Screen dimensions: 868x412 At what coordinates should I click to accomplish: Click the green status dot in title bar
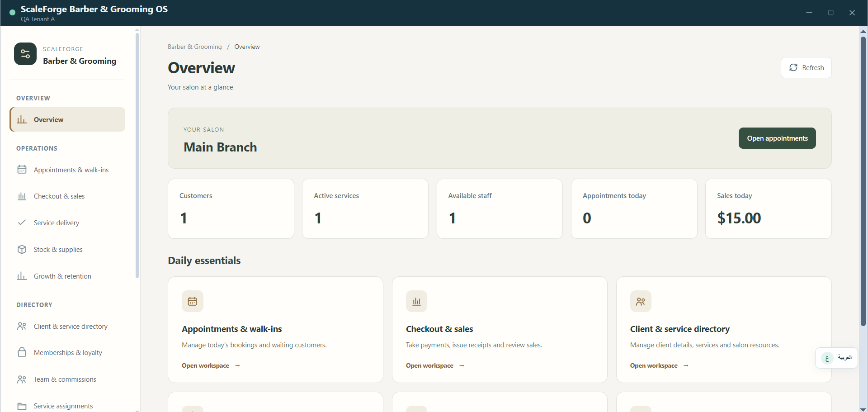coord(12,13)
